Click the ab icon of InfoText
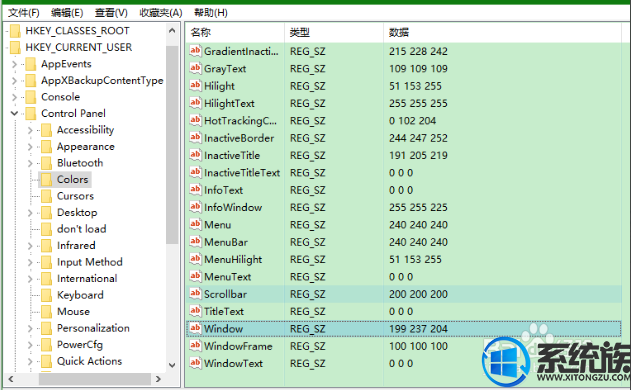This screenshot has width=631, height=390. click(195, 190)
